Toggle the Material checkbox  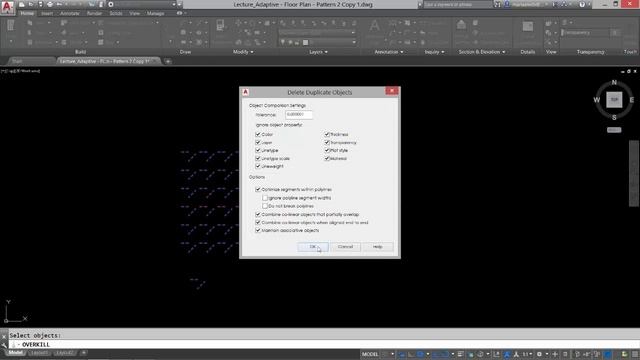coord(327,158)
